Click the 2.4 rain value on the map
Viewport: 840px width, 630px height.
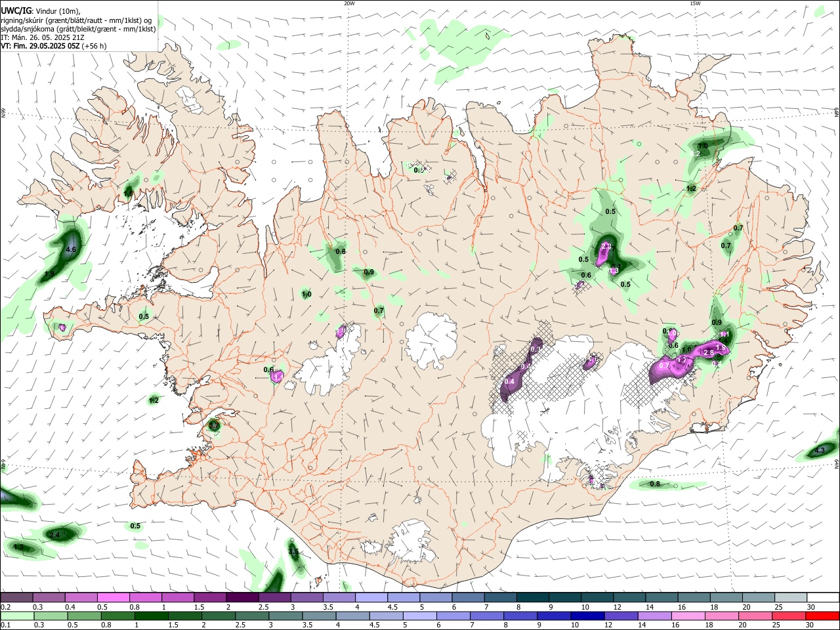point(54,535)
